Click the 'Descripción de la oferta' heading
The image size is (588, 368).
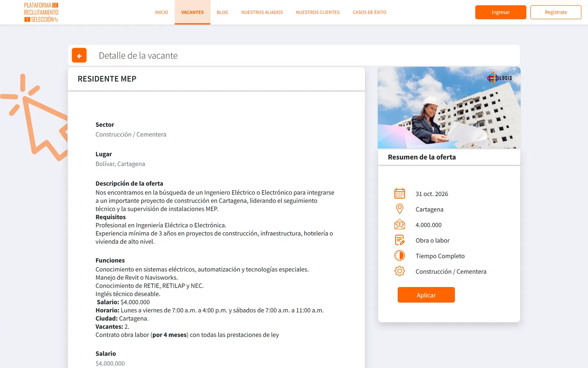tap(129, 183)
